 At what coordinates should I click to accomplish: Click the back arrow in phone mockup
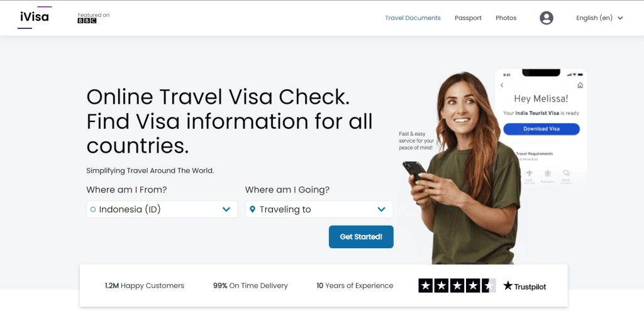(502, 85)
